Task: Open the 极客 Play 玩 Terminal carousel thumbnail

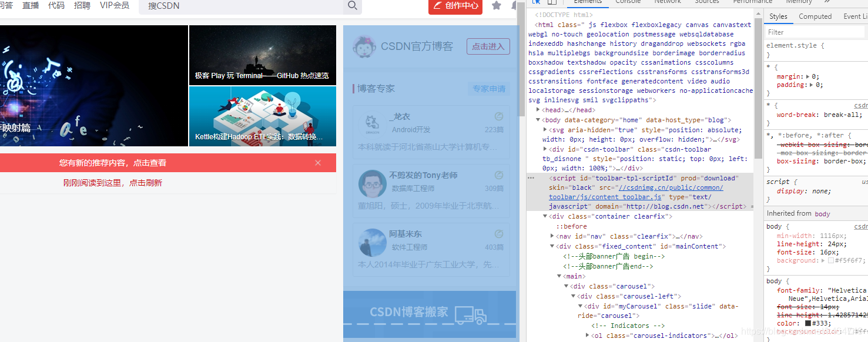Action: click(x=263, y=55)
